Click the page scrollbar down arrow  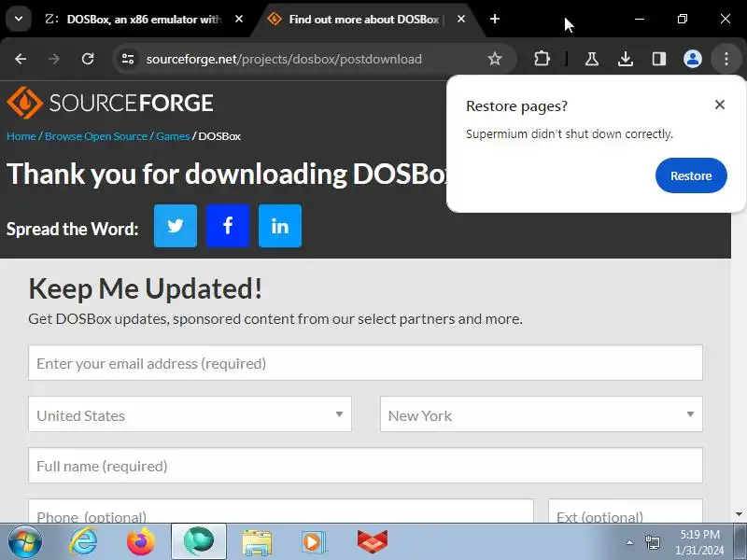pyautogui.click(x=739, y=514)
